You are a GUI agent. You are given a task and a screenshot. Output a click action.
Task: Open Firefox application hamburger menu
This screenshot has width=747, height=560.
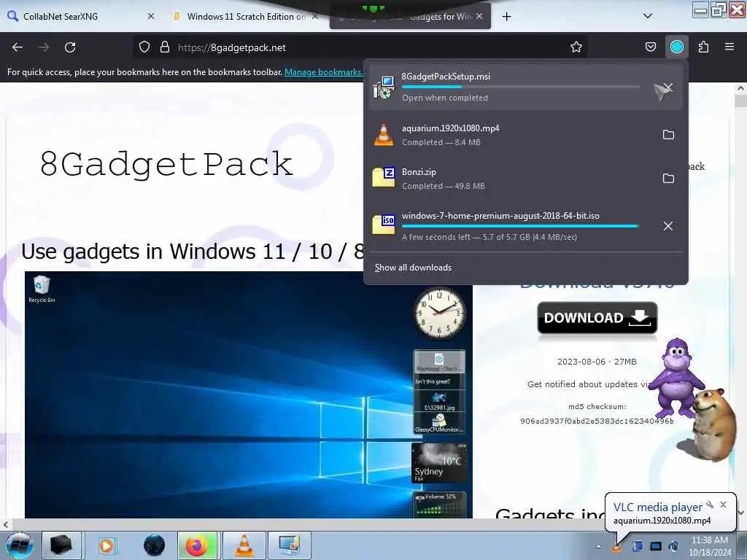point(729,47)
